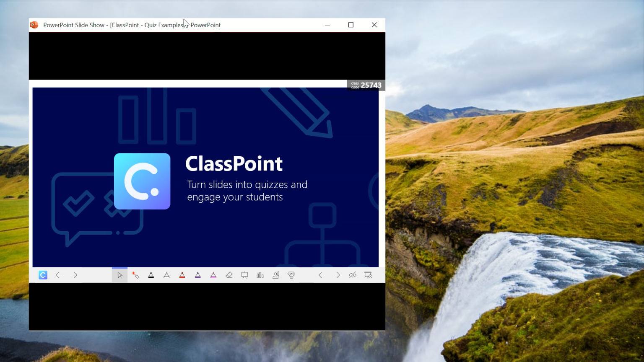644x362 pixels.
Task: Open the award stars tool
Action: [x=291, y=275]
